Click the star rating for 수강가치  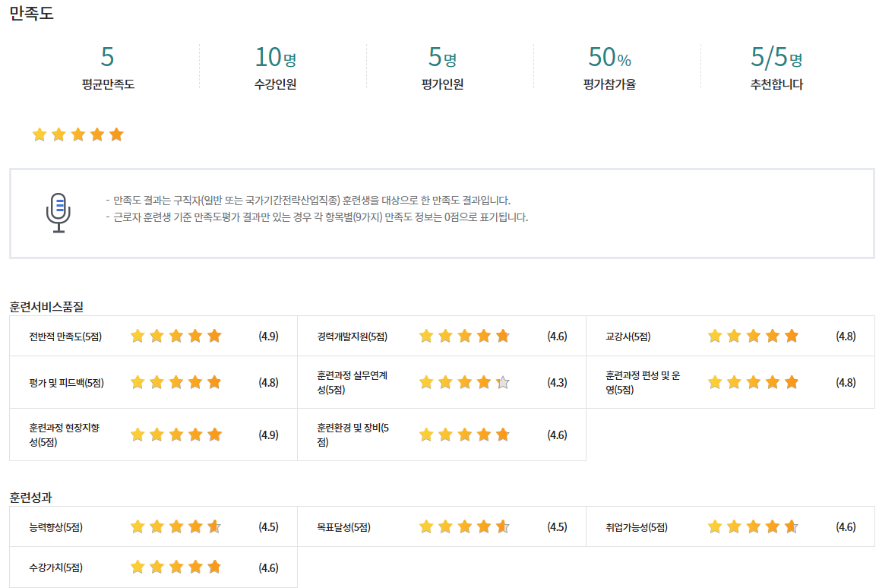[176, 567]
